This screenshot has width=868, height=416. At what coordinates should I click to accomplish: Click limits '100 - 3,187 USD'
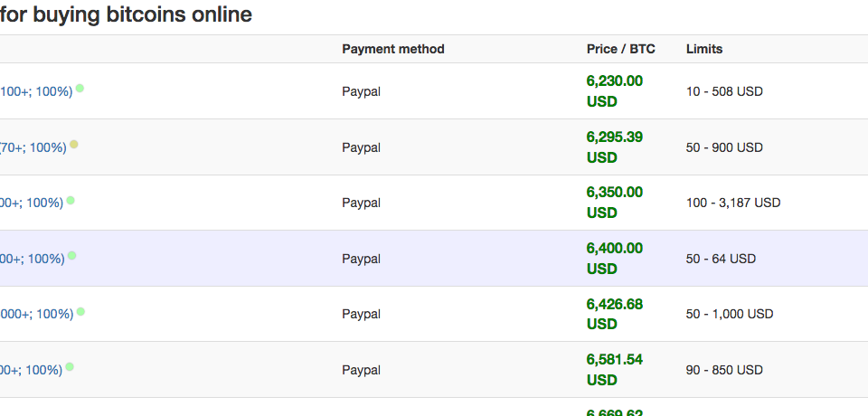(733, 203)
